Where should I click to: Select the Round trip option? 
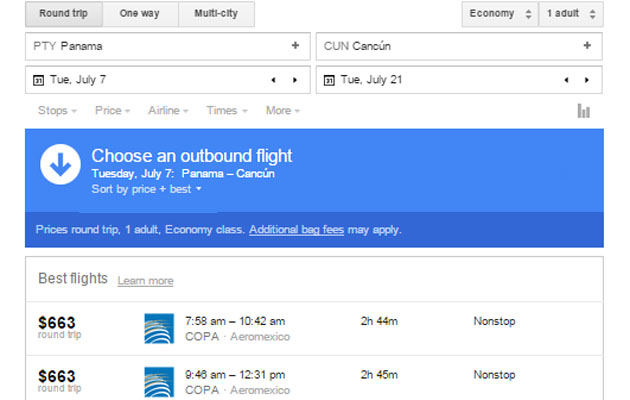pos(64,14)
